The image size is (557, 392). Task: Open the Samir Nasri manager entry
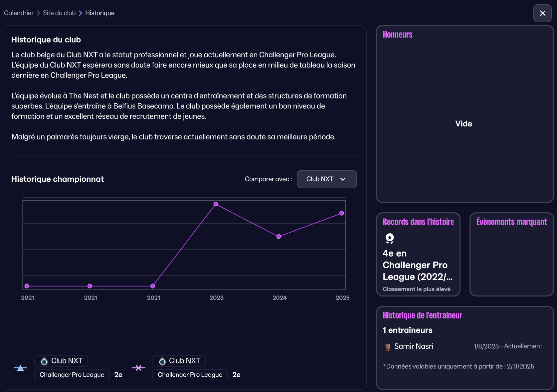click(x=414, y=346)
